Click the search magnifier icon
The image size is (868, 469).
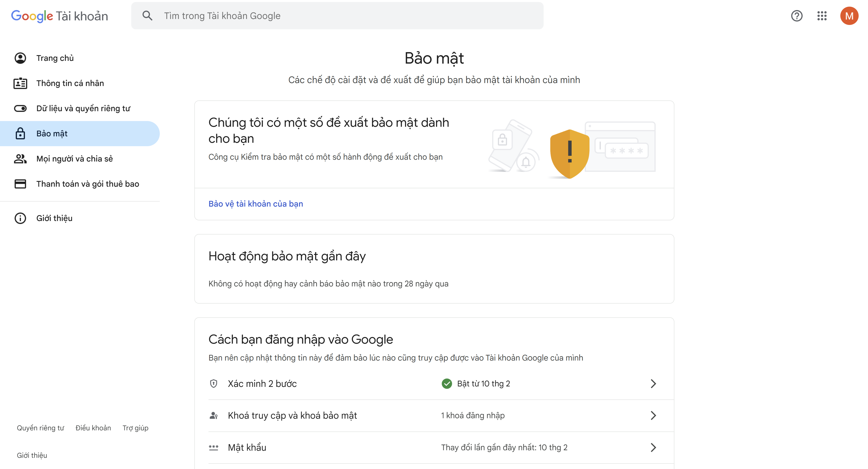(147, 16)
